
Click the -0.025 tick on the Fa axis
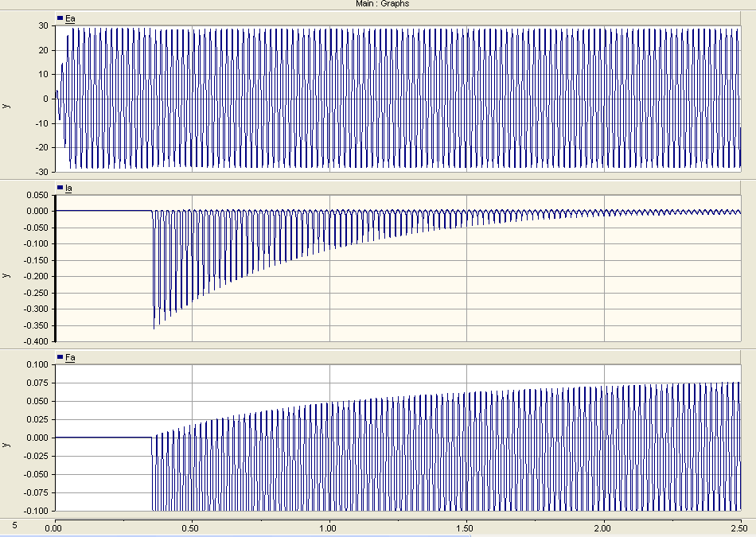pos(36,456)
